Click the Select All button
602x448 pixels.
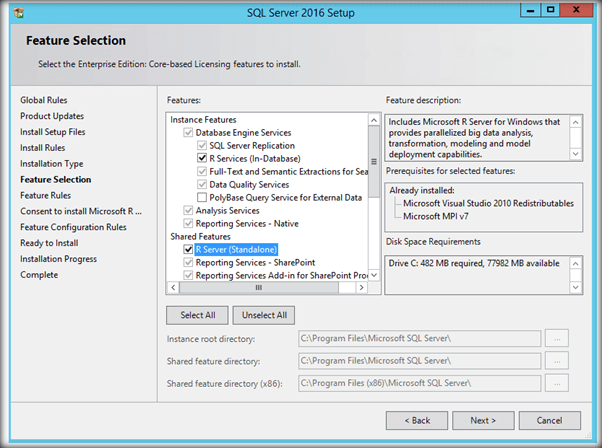pos(197,315)
